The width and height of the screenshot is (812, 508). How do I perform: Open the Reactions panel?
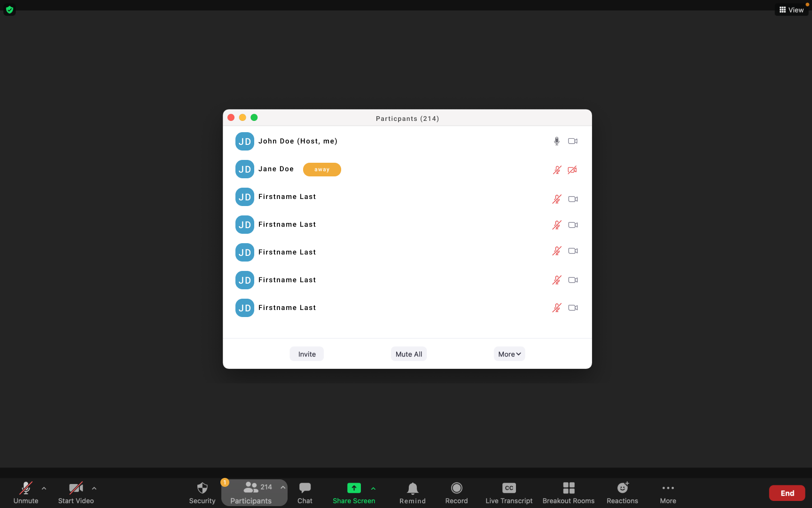point(622,492)
